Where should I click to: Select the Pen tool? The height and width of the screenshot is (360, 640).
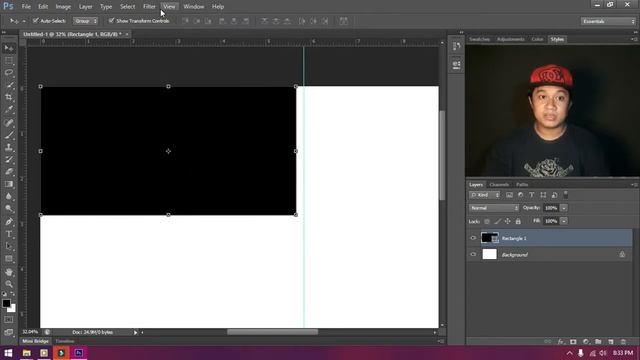pos(9,222)
